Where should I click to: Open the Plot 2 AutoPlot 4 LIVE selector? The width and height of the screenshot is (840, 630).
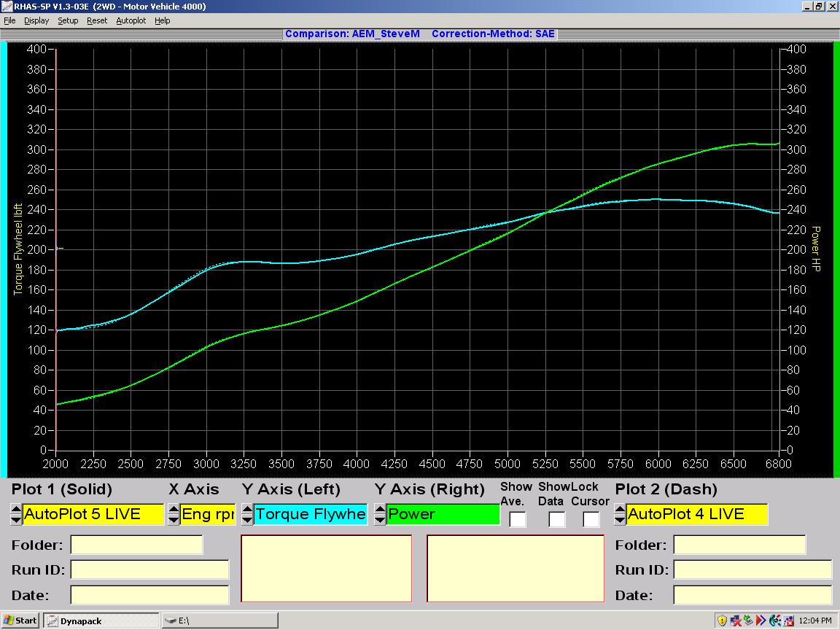pyautogui.click(x=696, y=514)
